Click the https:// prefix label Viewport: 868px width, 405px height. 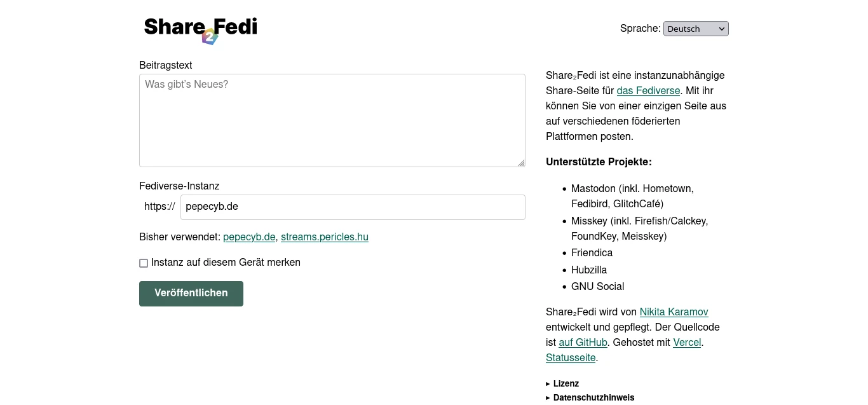[159, 207]
